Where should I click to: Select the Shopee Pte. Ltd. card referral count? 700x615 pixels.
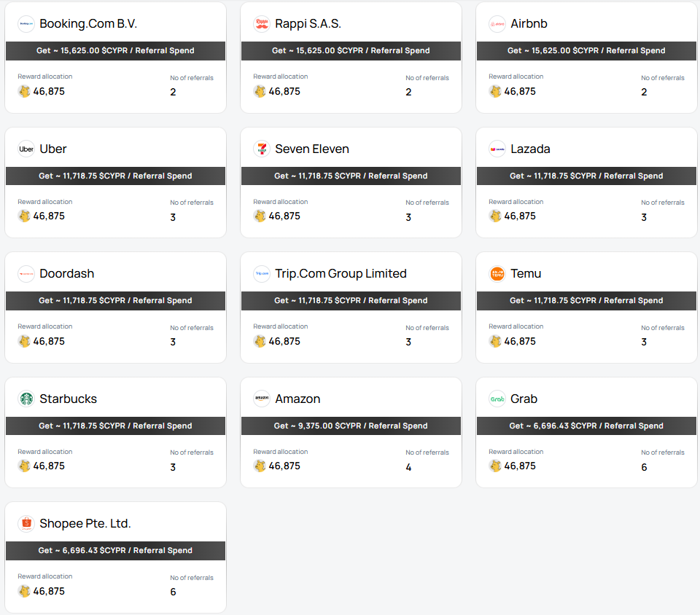(173, 592)
